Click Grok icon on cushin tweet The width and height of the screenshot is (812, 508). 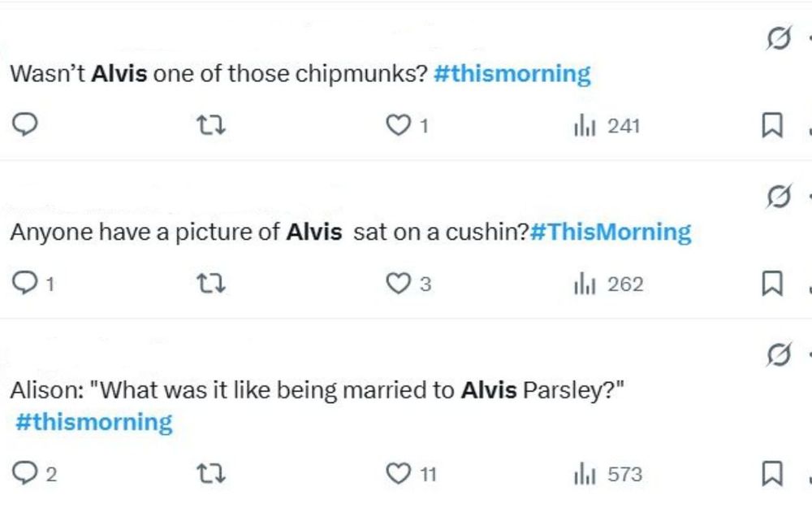tap(778, 197)
